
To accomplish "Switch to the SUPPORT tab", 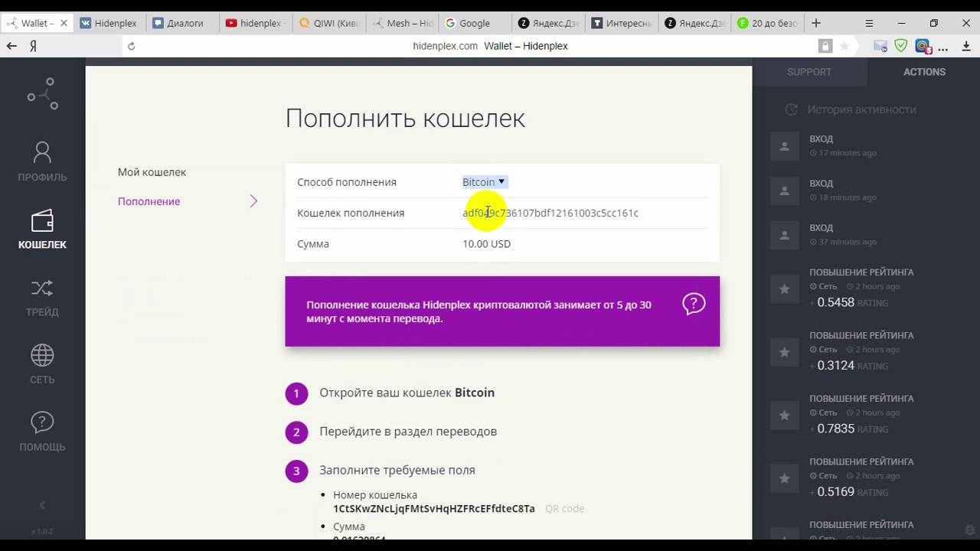I will (x=809, y=72).
